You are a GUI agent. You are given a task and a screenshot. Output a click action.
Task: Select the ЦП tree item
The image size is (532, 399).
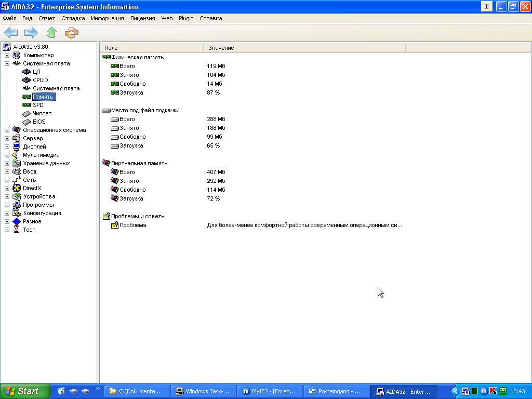point(36,72)
